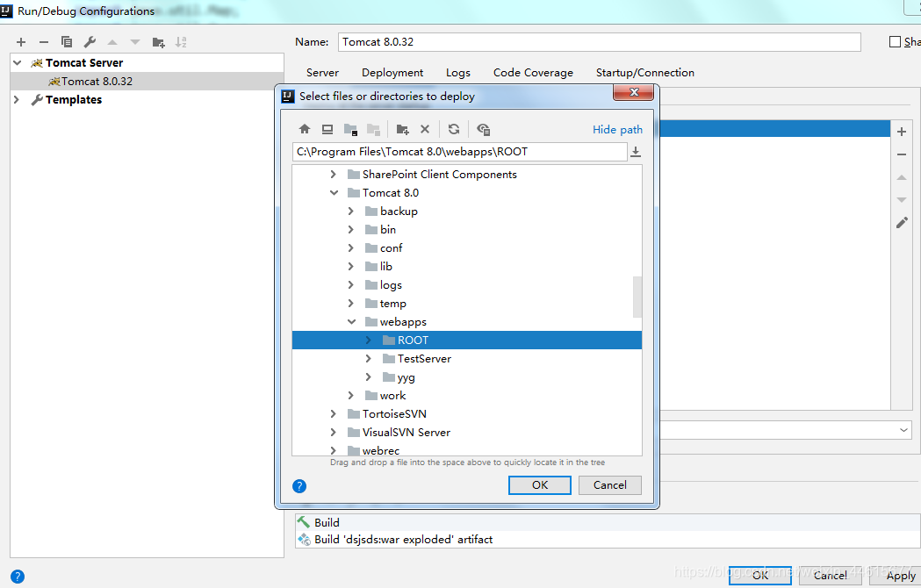Select Build 'dsjsds:war exploded' artifact task
The image size is (921, 588).
[608, 539]
